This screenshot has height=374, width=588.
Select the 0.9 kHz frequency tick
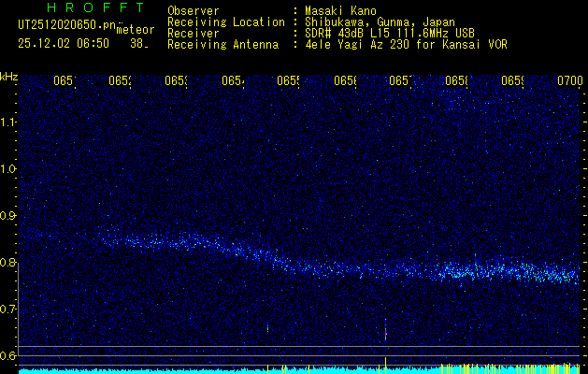pyautogui.click(x=8, y=215)
